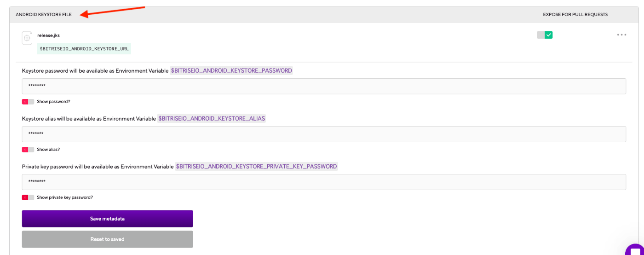Click the Show private key password? label
644x255 pixels.
point(65,197)
